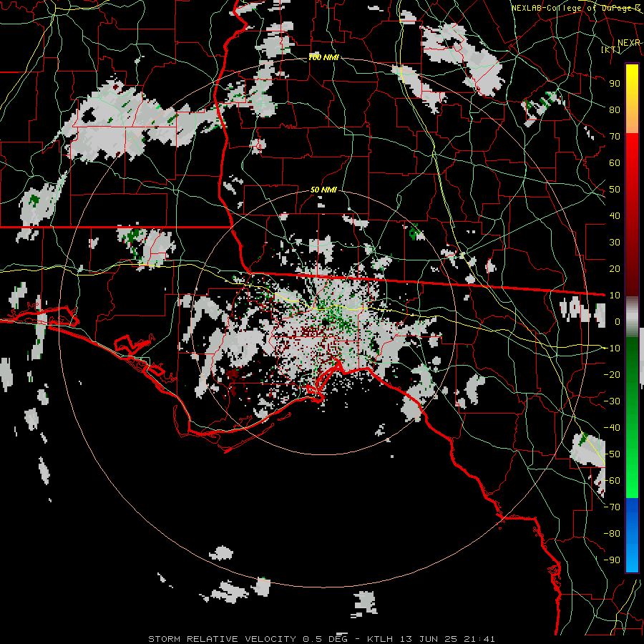644x644 pixels.
Task: Click the 13 JUN 25 date text
Action: tap(429, 639)
